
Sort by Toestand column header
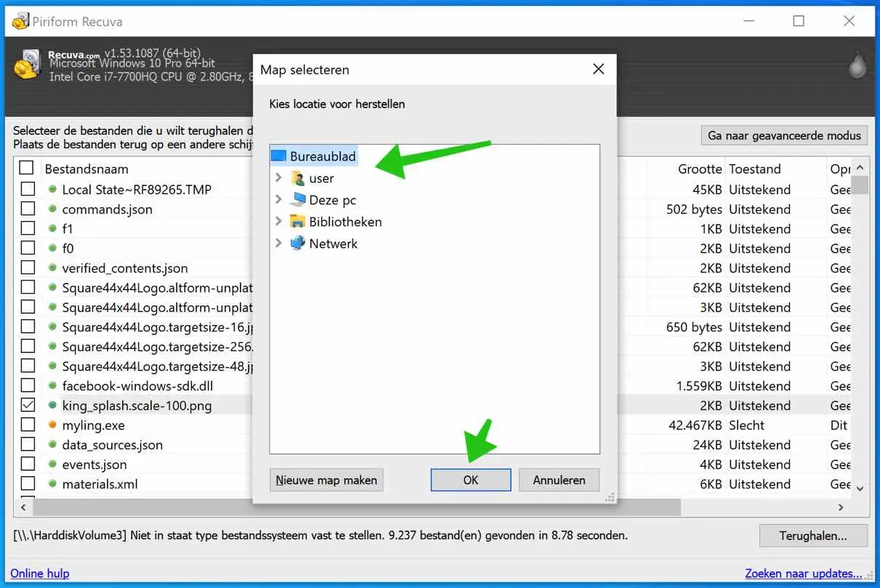coord(755,169)
